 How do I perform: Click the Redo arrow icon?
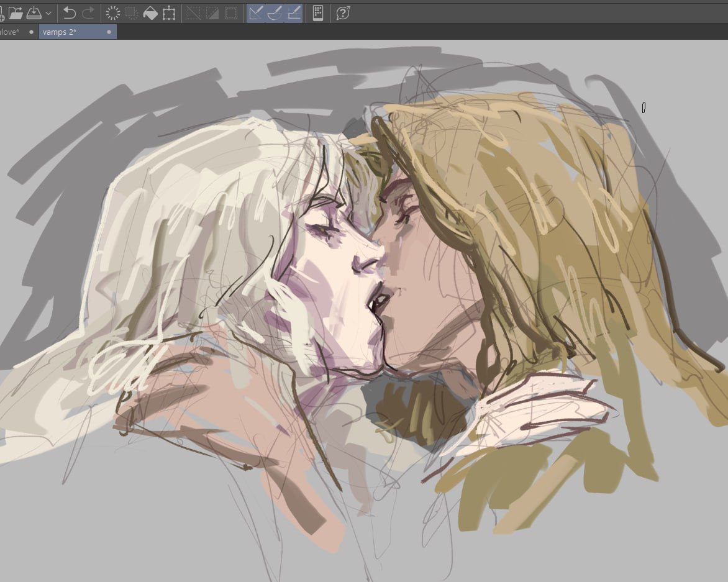88,12
